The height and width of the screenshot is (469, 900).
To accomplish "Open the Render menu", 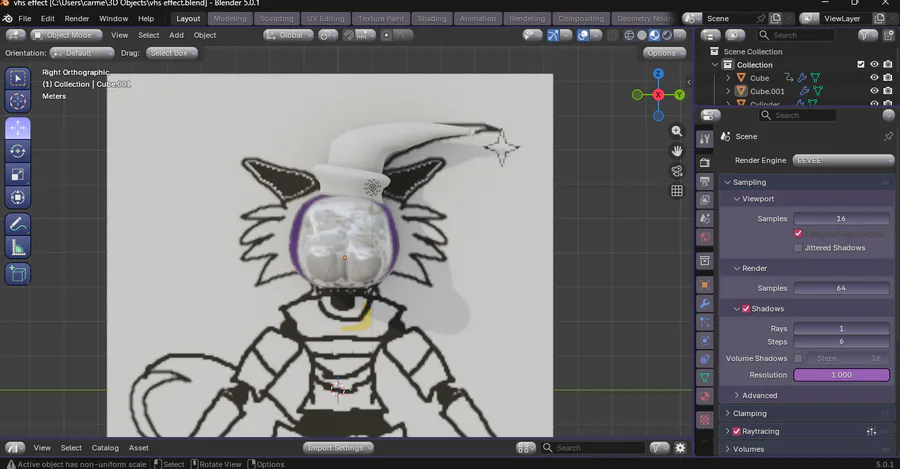I will 76,18.
